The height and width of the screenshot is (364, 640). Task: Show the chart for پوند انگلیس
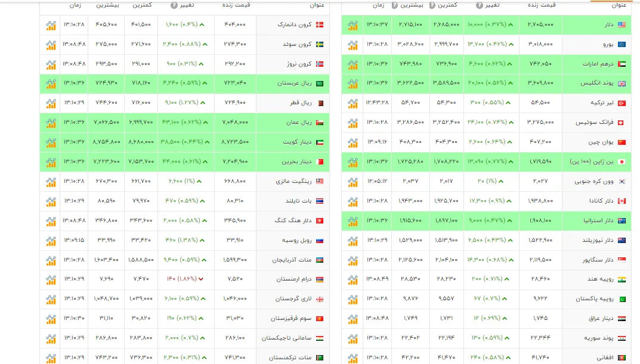(353, 83)
